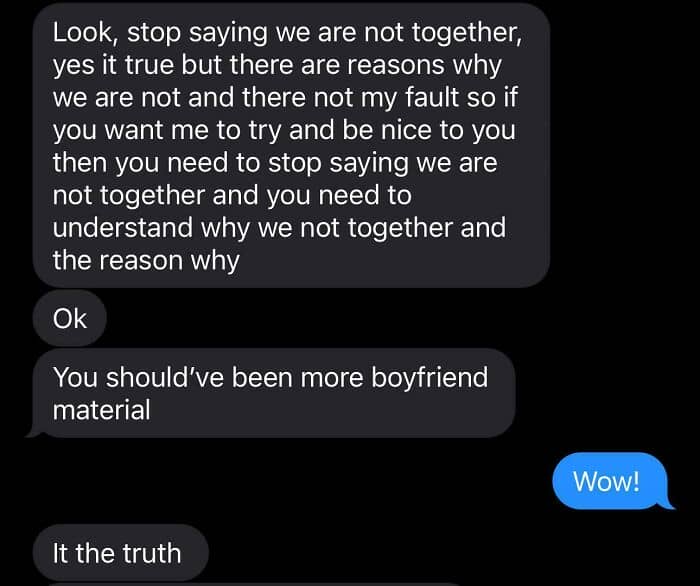Click the word "true" in the long message
The height and width of the screenshot is (586, 700).
[149, 66]
